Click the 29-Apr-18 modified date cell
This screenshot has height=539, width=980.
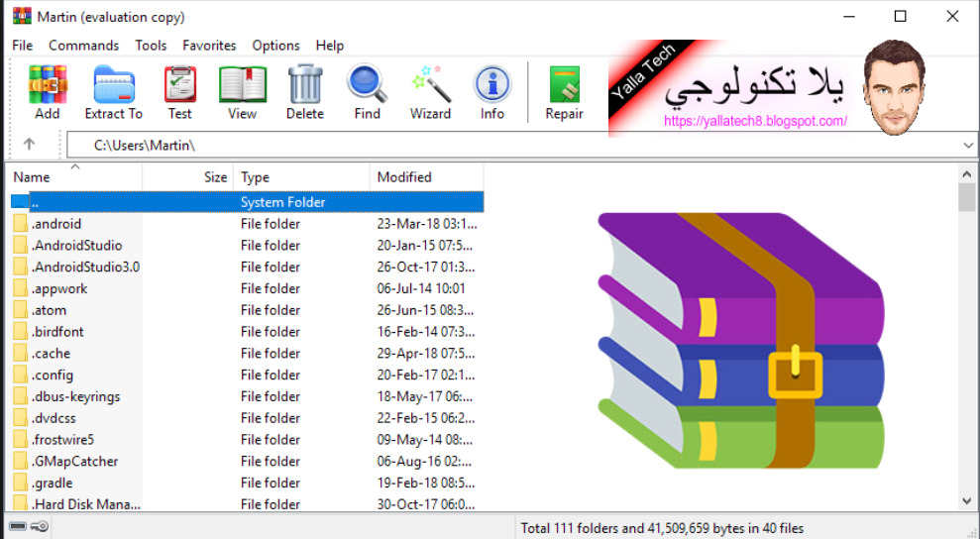(x=426, y=354)
